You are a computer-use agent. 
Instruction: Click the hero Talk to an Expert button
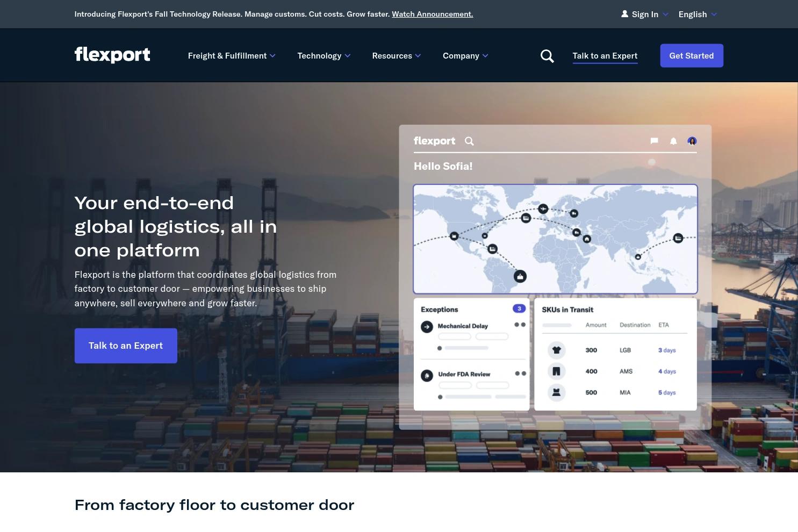tap(126, 346)
